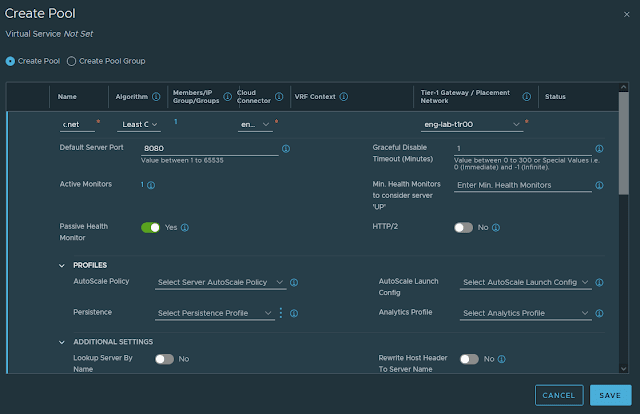The width and height of the screenshot is (640, 414).
Task: Click the Members/IP Group info icon
Action: click(x=227, y=97)
